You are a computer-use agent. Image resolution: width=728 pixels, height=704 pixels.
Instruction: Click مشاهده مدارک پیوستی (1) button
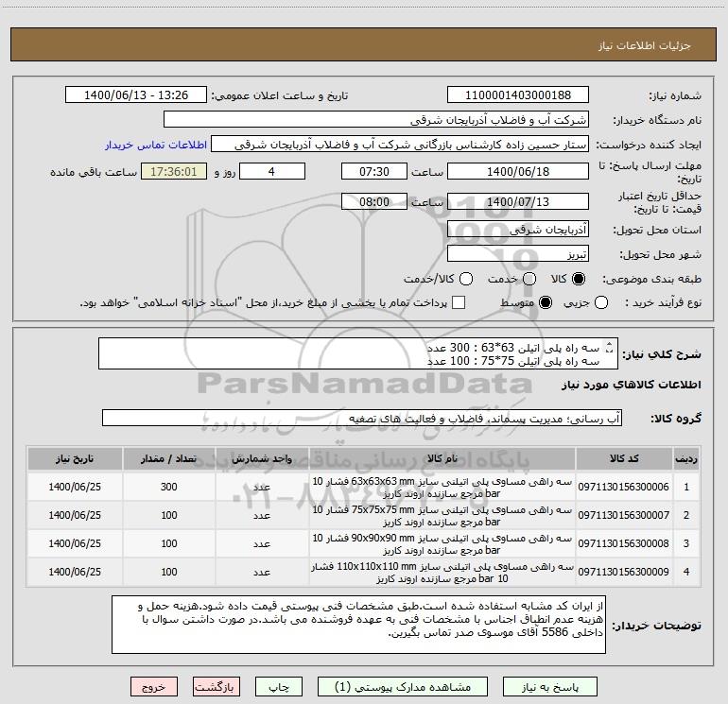[403, 687]
